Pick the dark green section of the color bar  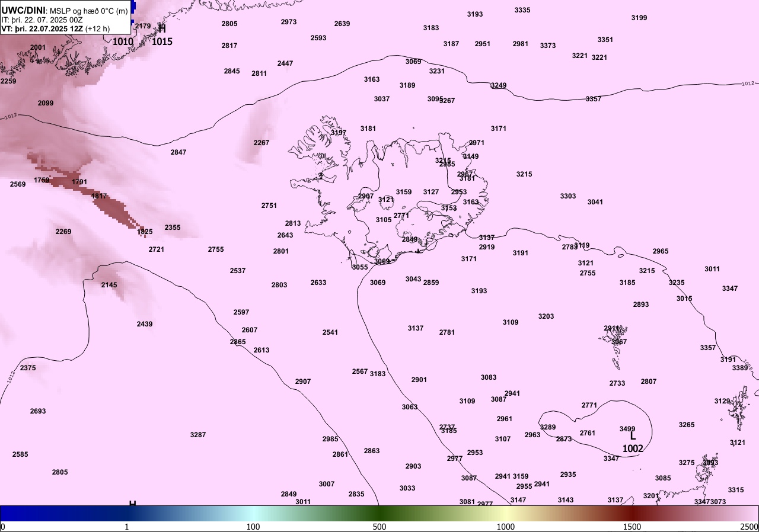[x=379, y=513]
